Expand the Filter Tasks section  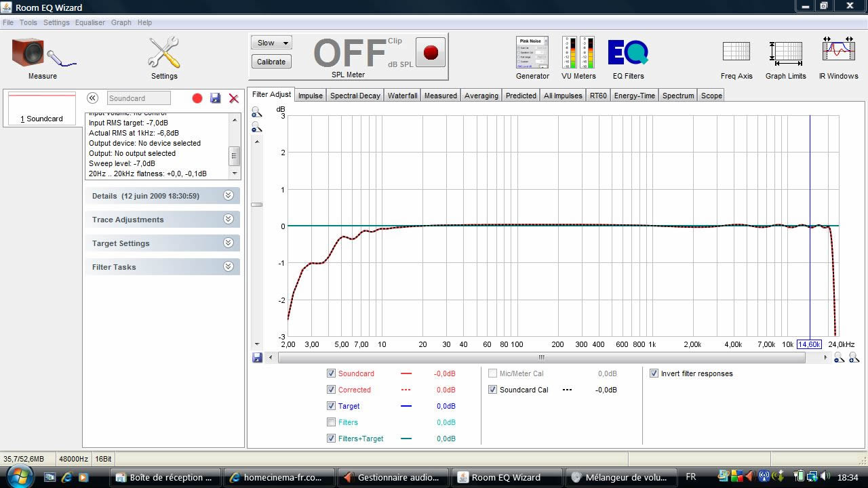pos(162,267)
